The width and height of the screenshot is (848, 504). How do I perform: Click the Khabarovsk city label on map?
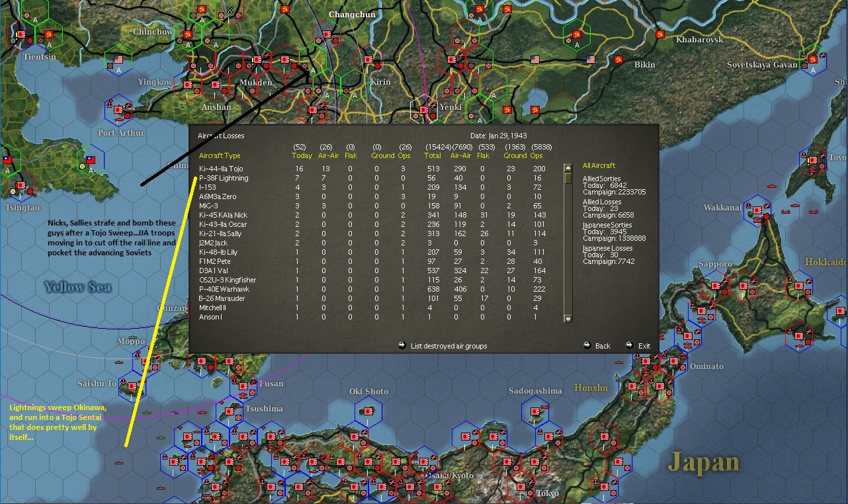[700, 40]
